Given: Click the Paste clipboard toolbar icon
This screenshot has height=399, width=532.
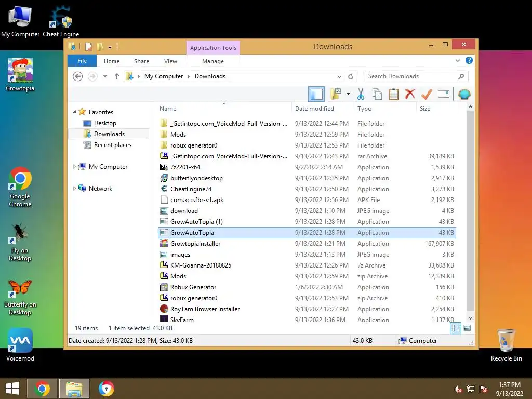Looking at the screenshot, I should pos(393,94).
